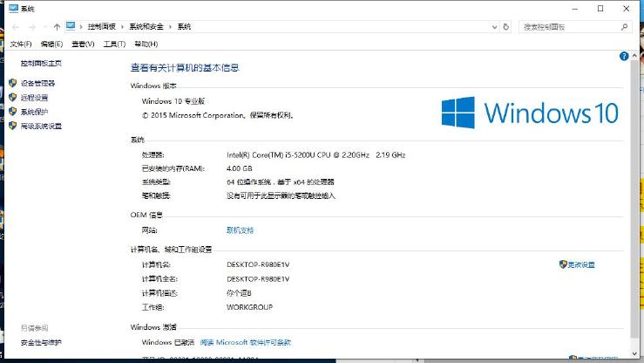
Task: Click the heading 查看有关计算机的基本信息
Action: [185, 68]
